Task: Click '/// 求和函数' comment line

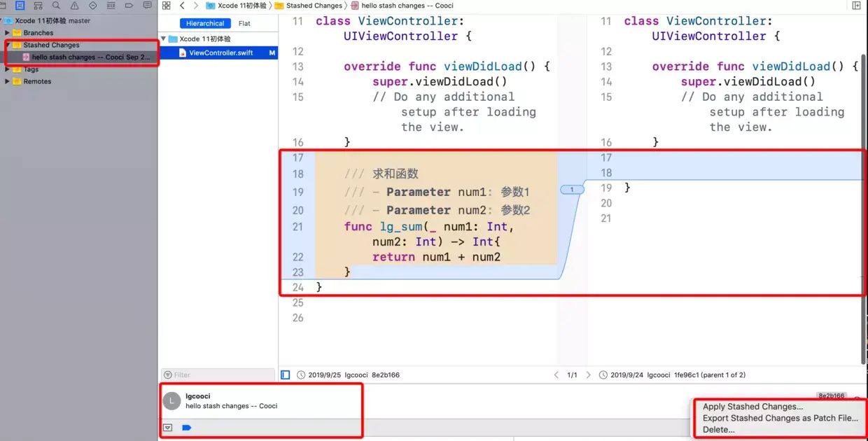Action: coord(381,174)
